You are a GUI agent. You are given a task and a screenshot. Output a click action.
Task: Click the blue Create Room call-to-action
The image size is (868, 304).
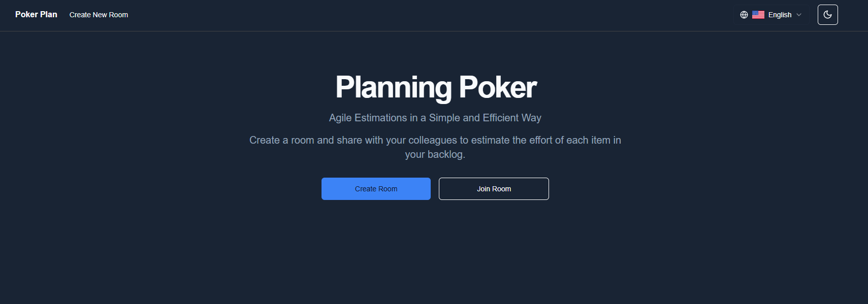[x=376, y=188]
